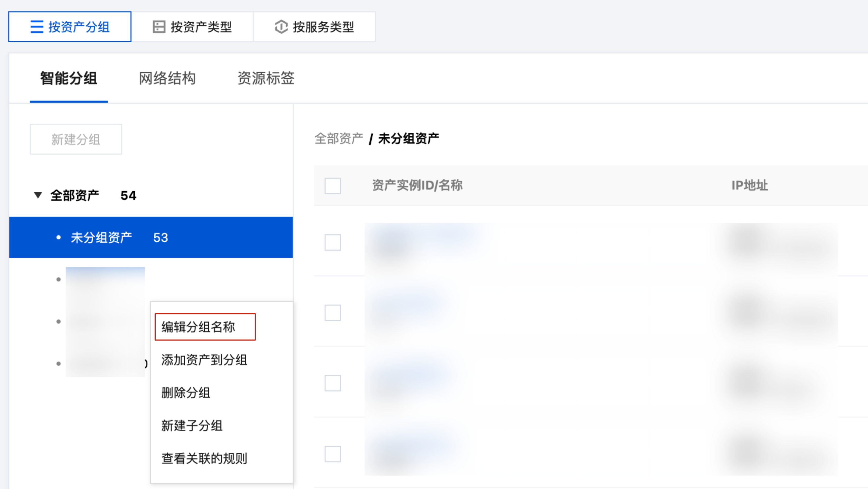Click the 资产实例ID/名称 column header
Screen dimensions: 868x489
point(417,185)
